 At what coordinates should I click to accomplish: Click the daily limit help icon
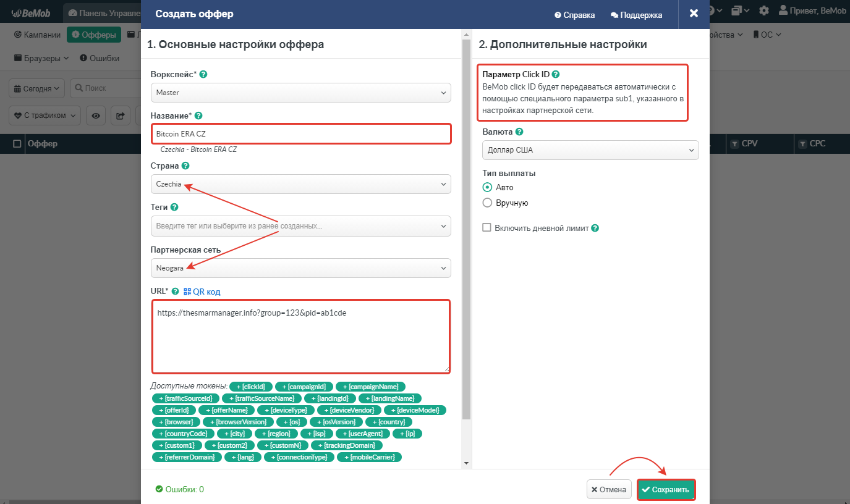click(595, 228)
